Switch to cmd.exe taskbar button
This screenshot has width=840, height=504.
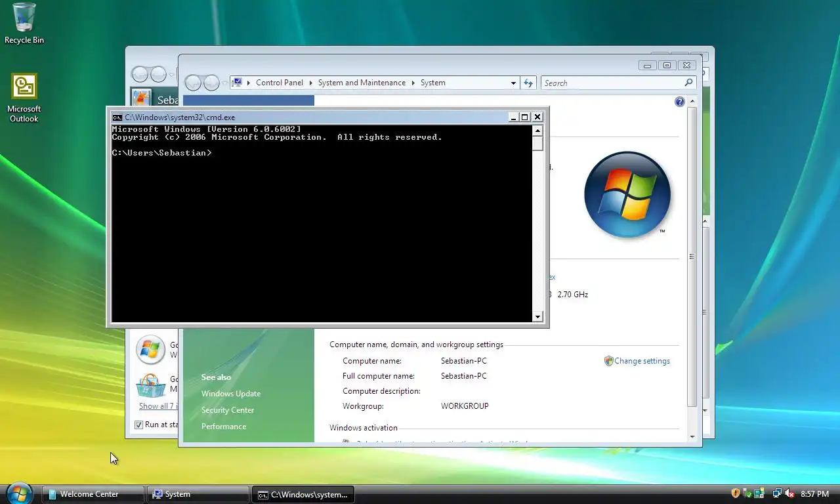pyautogui.click(x=303, y=494)
